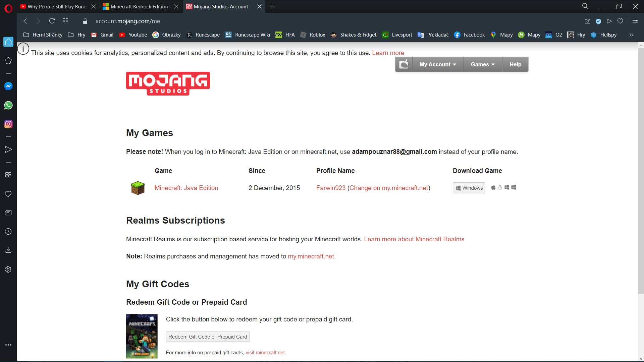Open Roblox bookmark
Viewport: 644px width, 362px height.
point(313,35)
